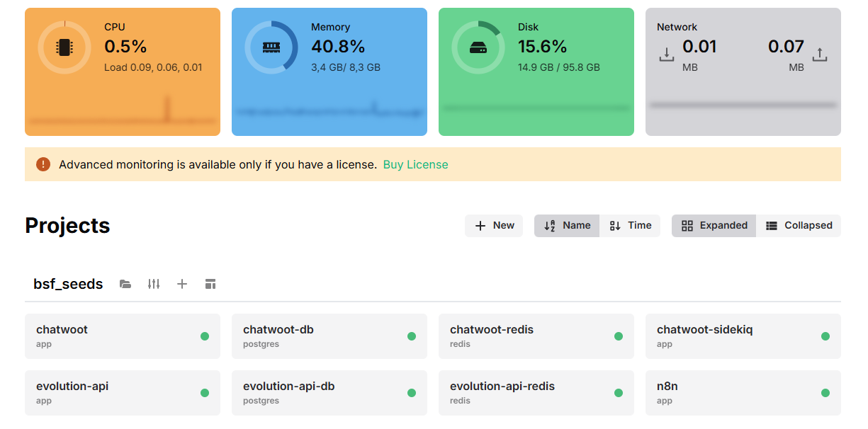
Task: Click 3,4 GB/ 8,3 GB text
Action: [x=346, y=68]
